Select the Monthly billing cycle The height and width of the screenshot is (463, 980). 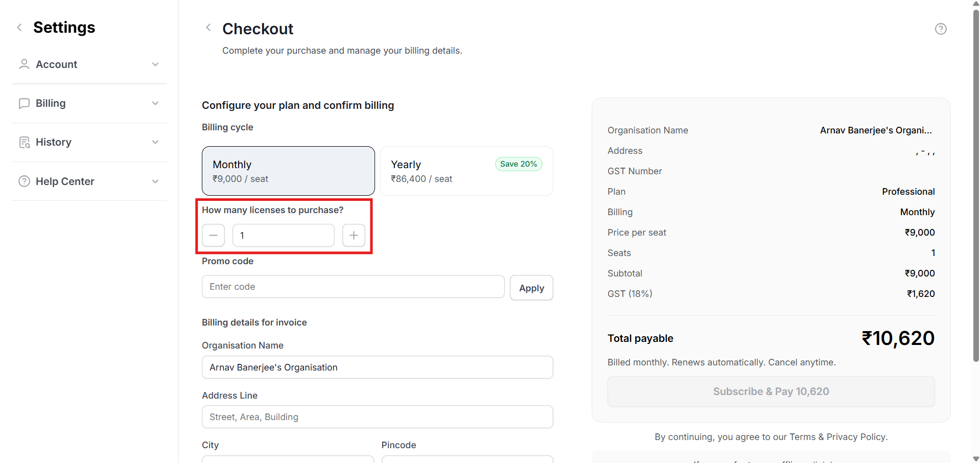pos(288,171)
